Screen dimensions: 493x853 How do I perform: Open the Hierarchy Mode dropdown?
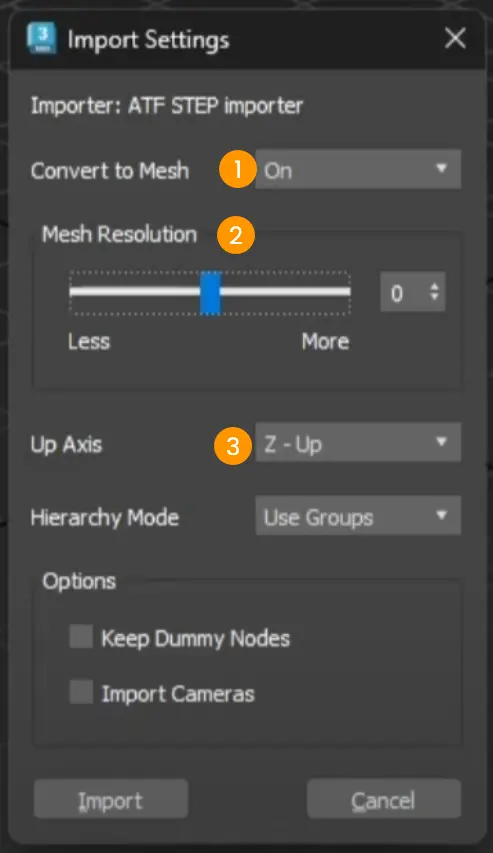(x=358, y=515)
